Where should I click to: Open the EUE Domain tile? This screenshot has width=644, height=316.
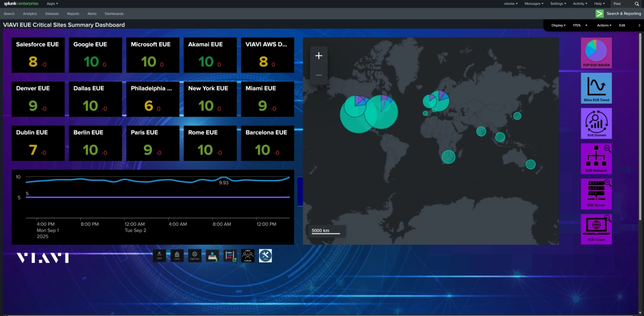[x=596, y=123]
